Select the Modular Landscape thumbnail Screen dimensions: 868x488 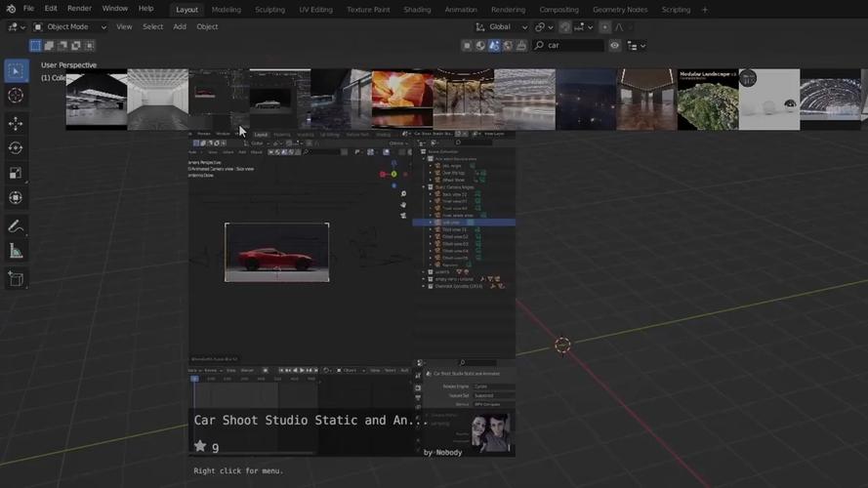708,100
